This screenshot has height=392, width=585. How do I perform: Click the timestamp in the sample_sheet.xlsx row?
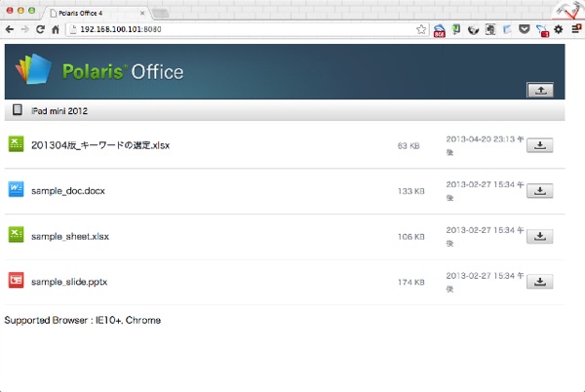pyautogui.click(x=485, y=237)
